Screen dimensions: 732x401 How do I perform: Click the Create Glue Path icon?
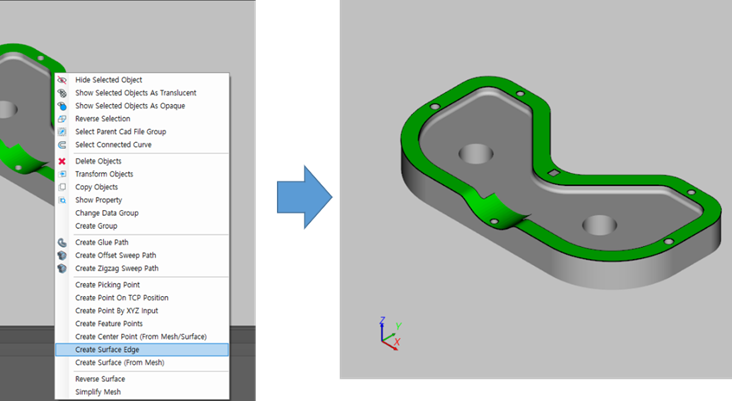coord(62,243)
